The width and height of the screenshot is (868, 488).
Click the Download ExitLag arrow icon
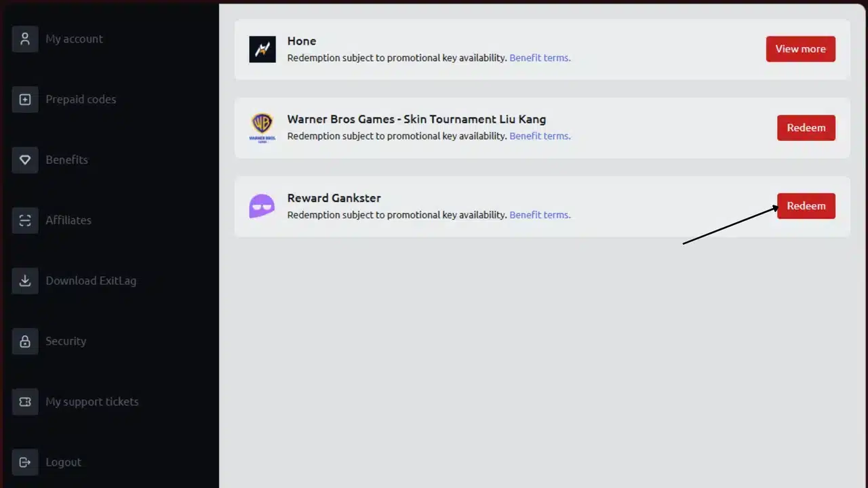click(x=25, y=281)
